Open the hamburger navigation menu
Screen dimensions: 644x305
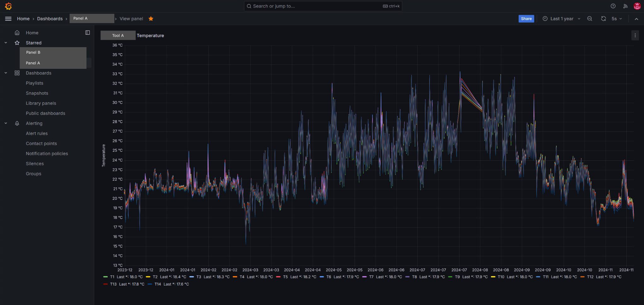(8, 19)
